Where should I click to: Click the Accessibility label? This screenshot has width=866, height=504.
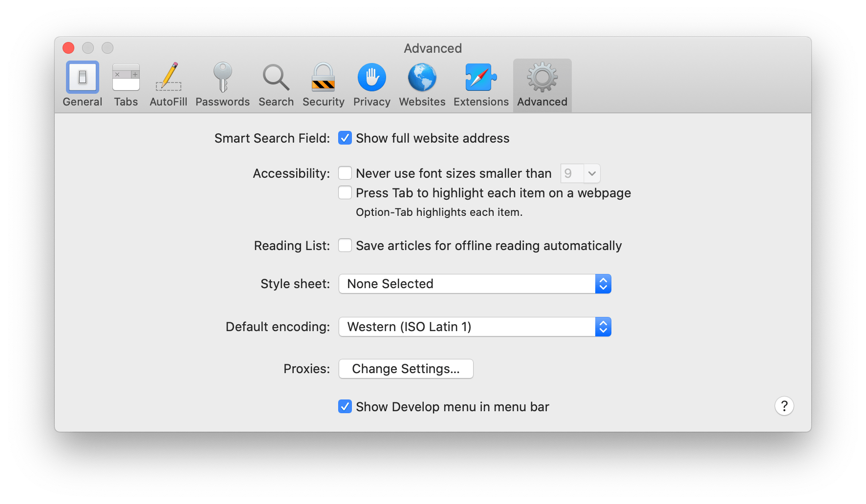[292, 173]
